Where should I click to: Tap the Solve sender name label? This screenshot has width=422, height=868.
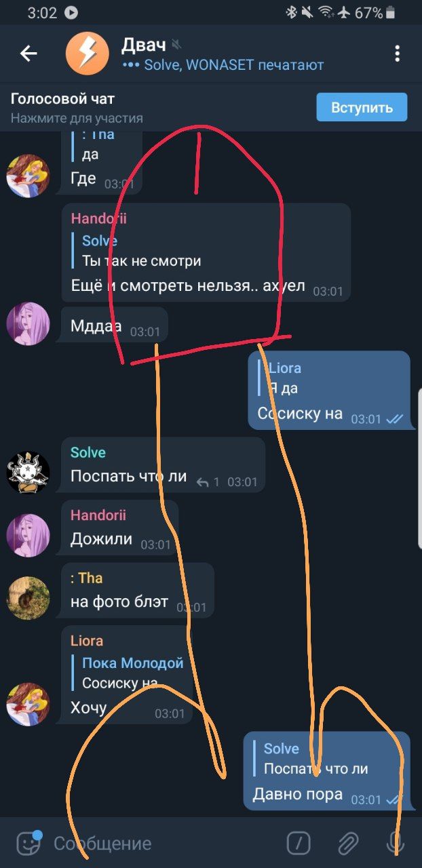88,452
